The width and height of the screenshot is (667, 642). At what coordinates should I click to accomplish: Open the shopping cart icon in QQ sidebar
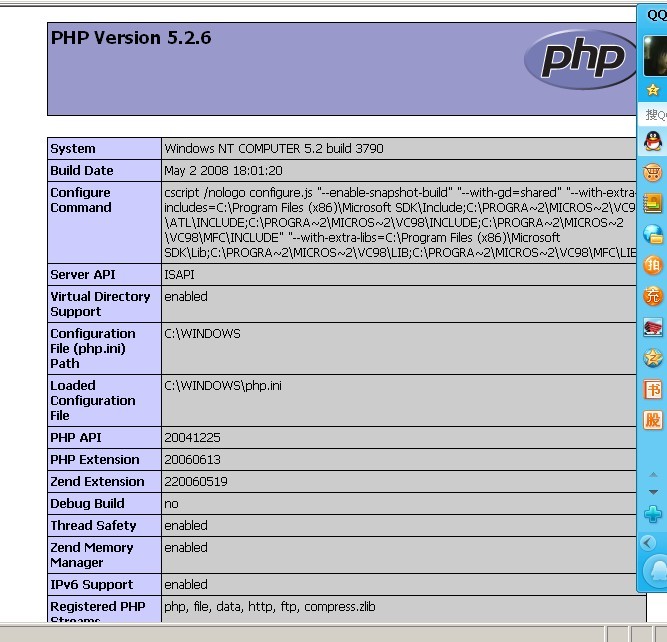click(653, 173)
